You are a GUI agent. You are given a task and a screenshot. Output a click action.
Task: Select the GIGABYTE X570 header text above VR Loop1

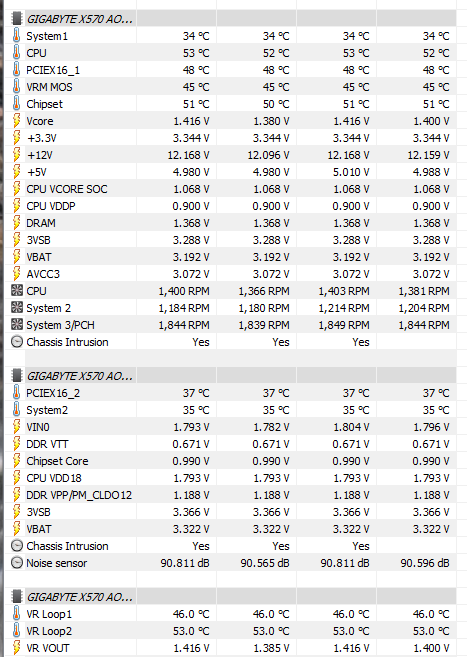[80, 597]
